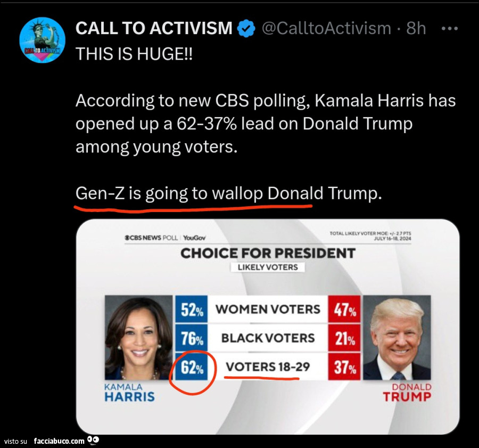Screen dimensions: 479x448
Task: Open the CALL TO ACTIVISM account name
Action: tap(154, 28)
